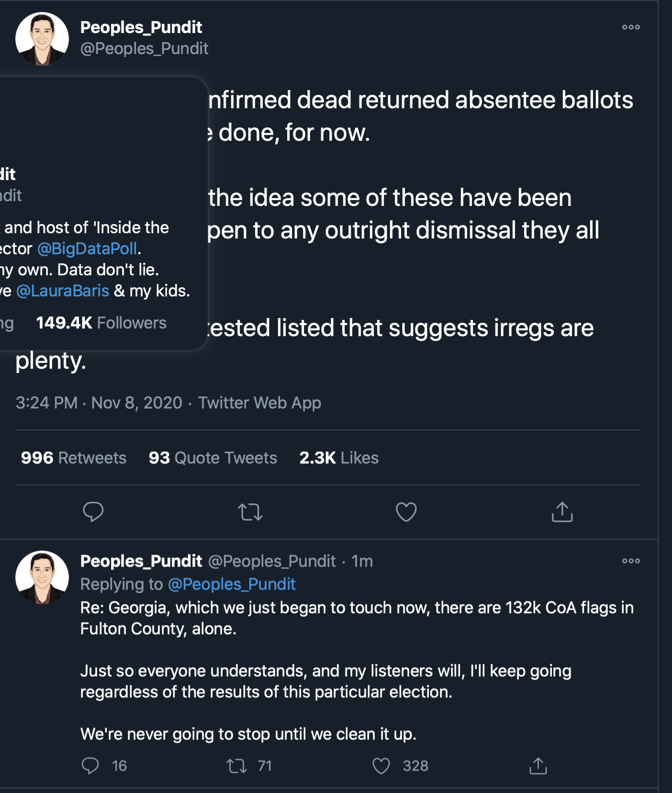Open the 149.4K Followers list
This screenshot has width=672, height=793.
click(101, 323)
